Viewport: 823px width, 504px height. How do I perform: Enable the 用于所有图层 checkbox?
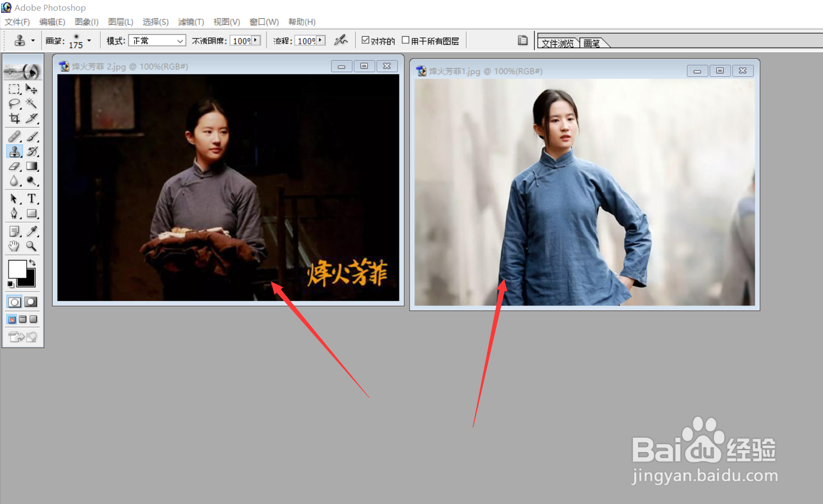405,40
